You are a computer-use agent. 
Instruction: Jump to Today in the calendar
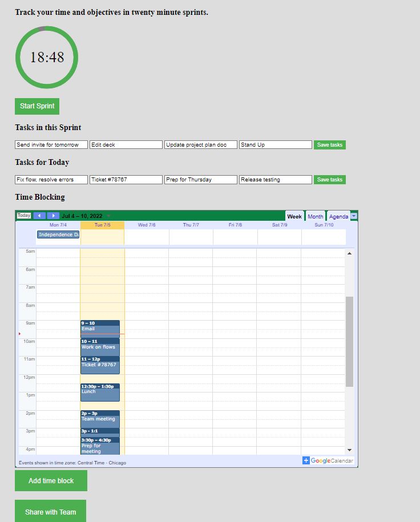pyautogui.click(x=24, y=216)
